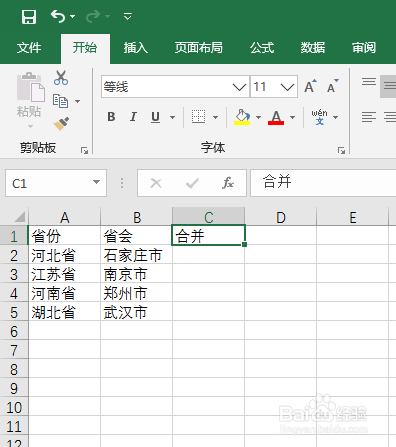Image resolution: width=396 pixels, height=447 pixels.
Task: Open the phonetic guide dropdown arrow
Action: [x=335, y=117]
